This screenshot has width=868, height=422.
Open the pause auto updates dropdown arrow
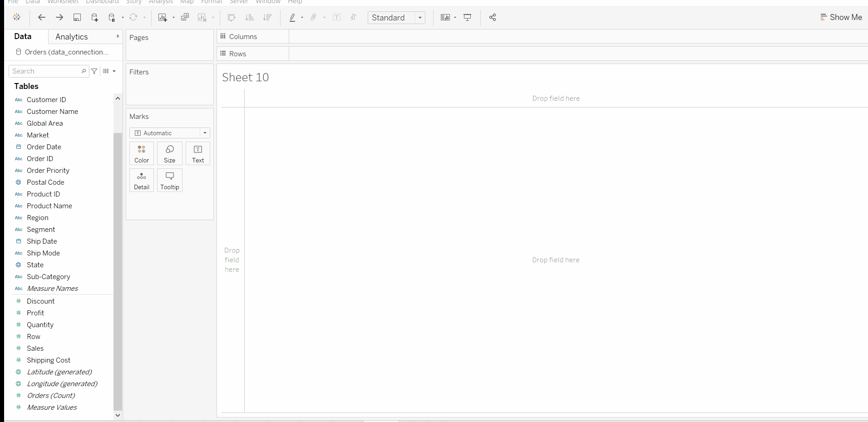tap(123, 18)
